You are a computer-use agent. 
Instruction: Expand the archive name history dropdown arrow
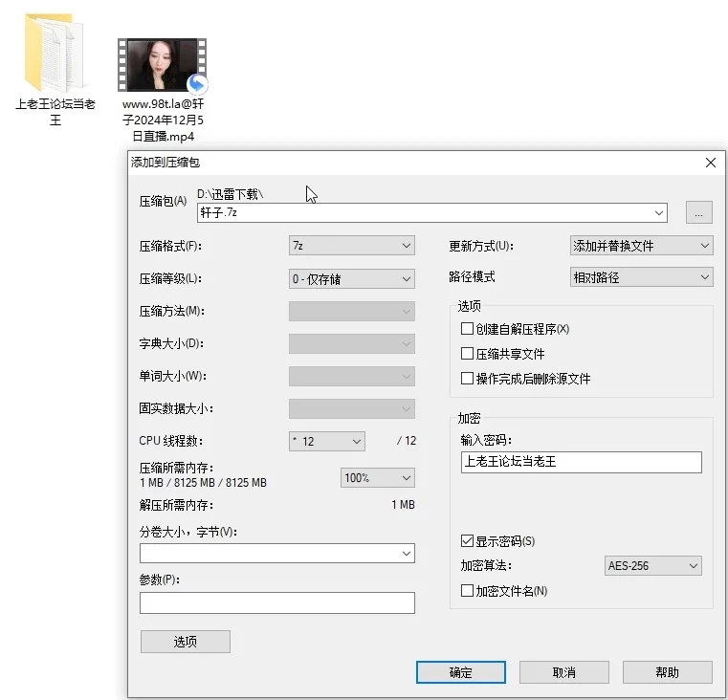[x=659, y=212]
